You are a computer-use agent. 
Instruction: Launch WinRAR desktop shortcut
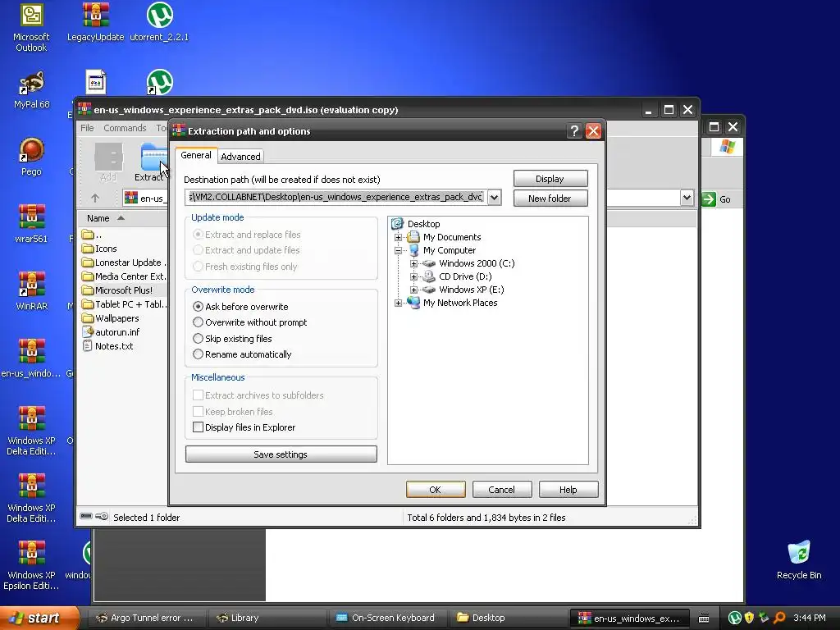click(x=31, y=291)
